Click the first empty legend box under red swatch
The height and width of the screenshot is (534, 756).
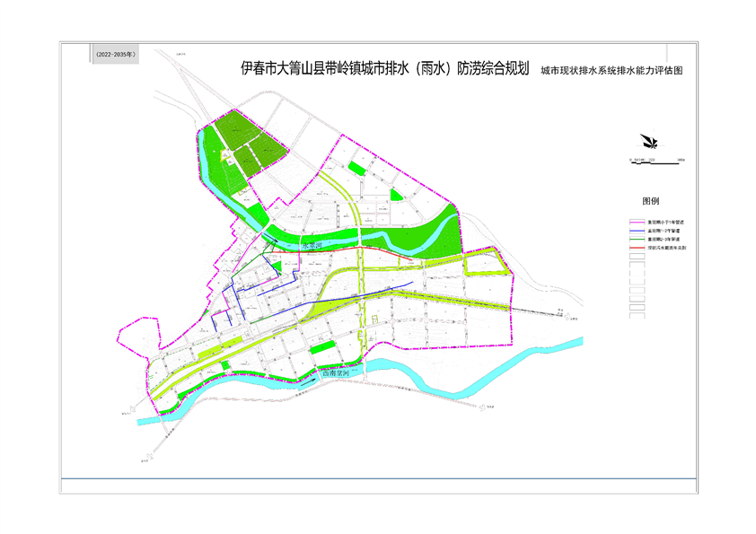[x=637, y=257]
